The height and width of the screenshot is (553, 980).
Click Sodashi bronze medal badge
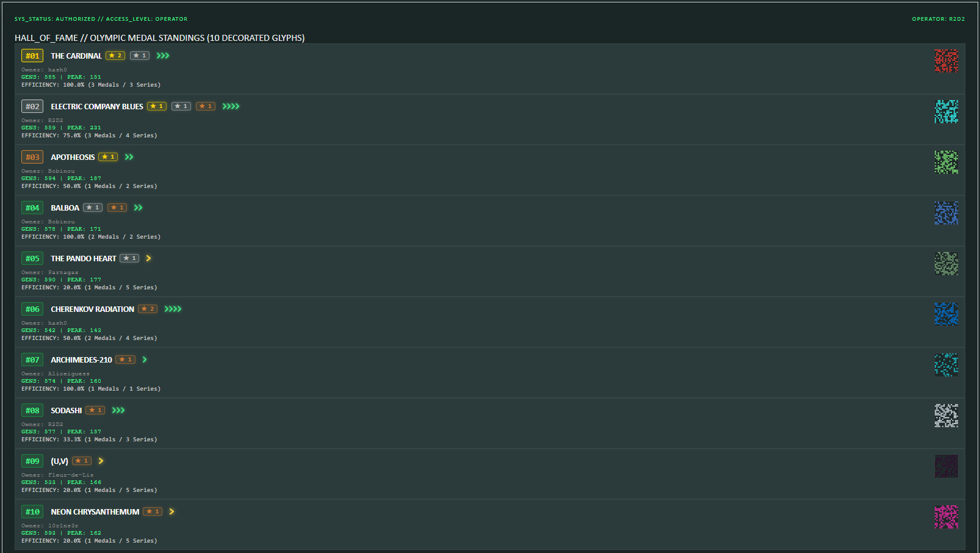tap(95, 410)
